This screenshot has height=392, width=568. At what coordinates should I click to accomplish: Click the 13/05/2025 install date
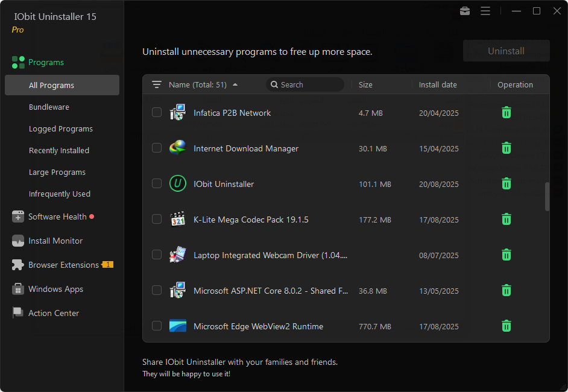click(x=439, y=291)
